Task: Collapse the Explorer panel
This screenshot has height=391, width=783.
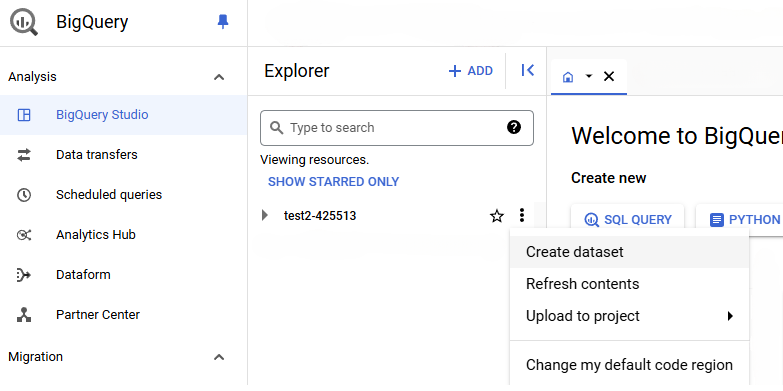Action: click(x=527, y=70)
